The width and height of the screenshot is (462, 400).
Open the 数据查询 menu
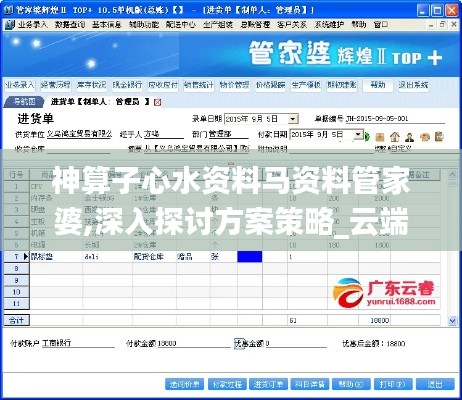point(70,24)
